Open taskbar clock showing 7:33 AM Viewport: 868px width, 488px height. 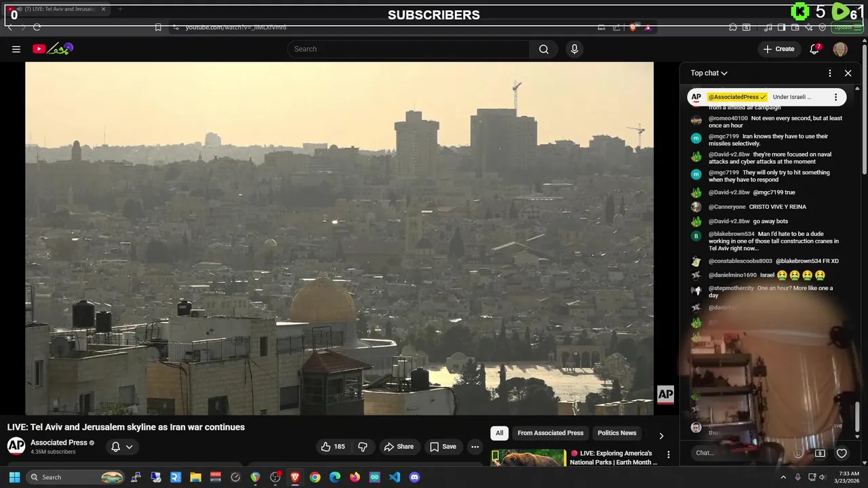pos(848,477)
